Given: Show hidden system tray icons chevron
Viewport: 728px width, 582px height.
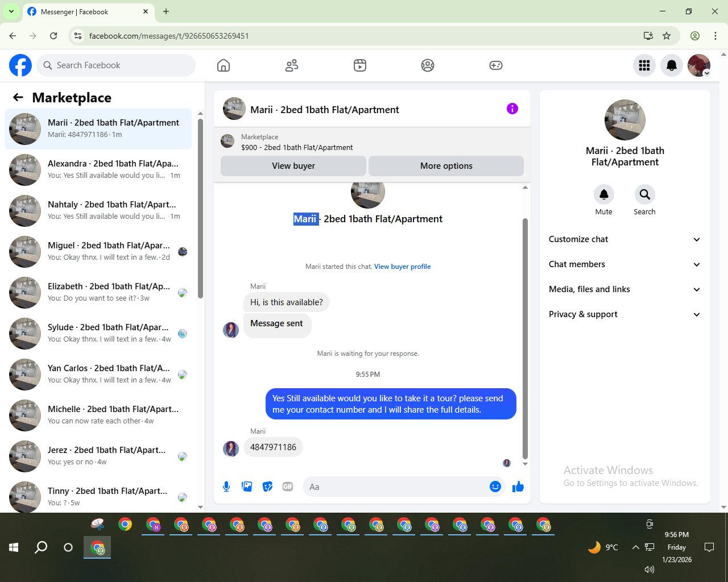Looking at the screenshot, I should coord(635,547).
